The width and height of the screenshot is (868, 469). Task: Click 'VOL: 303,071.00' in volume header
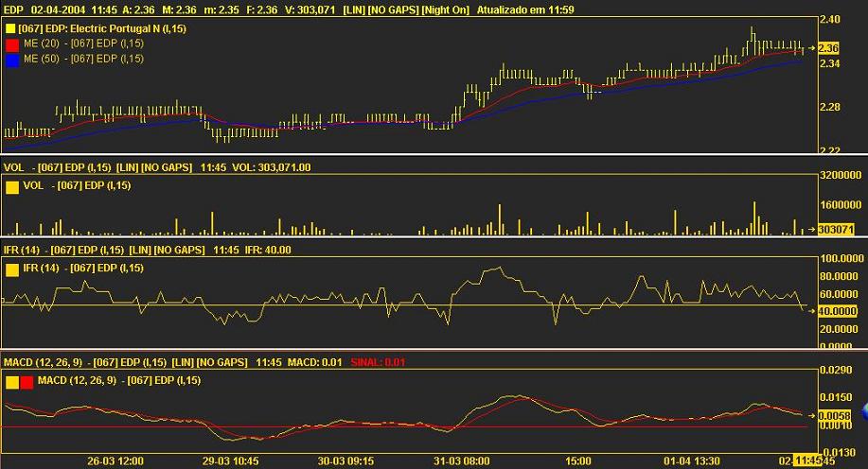click(272, 167)
